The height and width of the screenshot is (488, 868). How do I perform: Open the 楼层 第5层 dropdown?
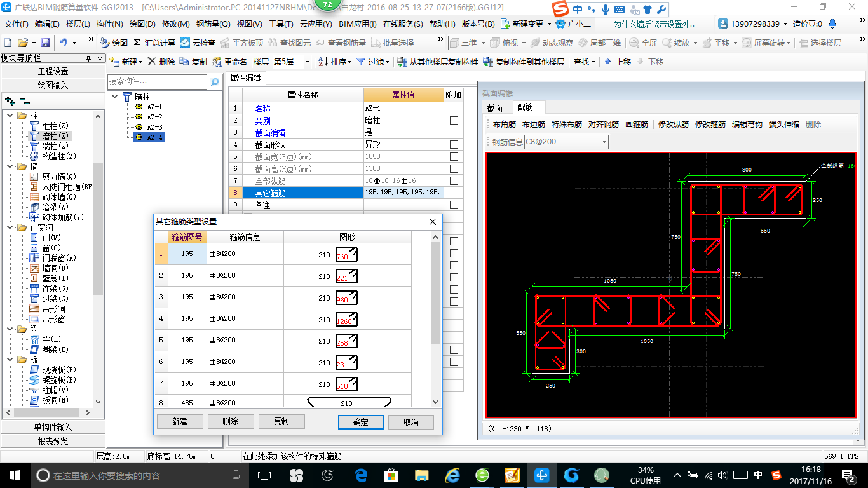click(x=308, y=62)
